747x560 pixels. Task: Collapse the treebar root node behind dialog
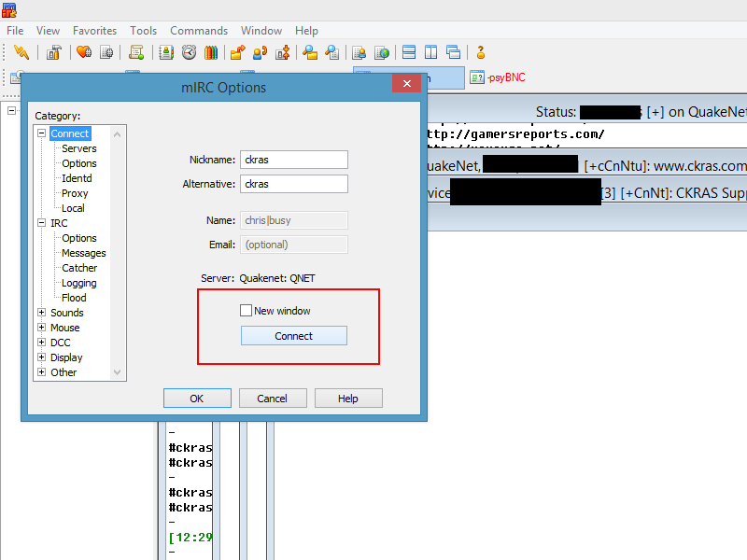tap(11, 110)
